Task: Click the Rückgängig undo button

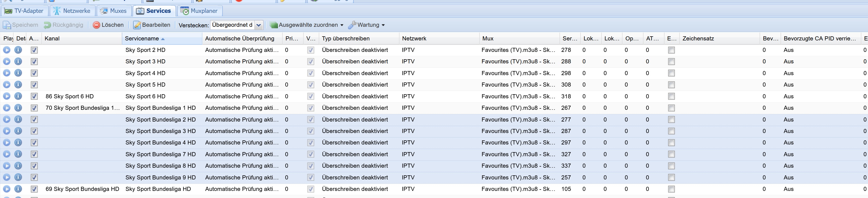Action: (x=63, y=25)
